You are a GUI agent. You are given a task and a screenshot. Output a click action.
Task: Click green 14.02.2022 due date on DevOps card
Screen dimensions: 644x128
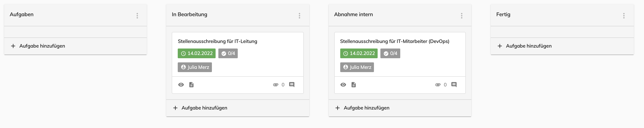click(x=359, y=54)
